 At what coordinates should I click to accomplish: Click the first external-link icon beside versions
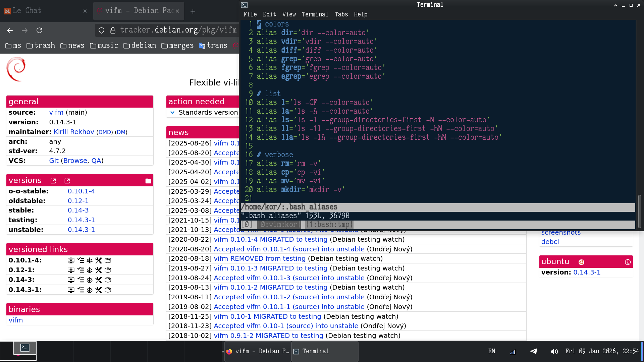[x=53, y=181]
